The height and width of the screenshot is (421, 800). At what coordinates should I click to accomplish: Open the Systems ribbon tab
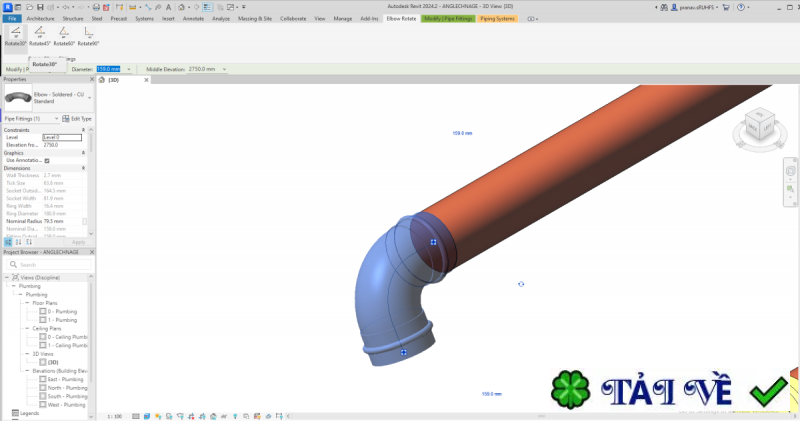(144, 18)
